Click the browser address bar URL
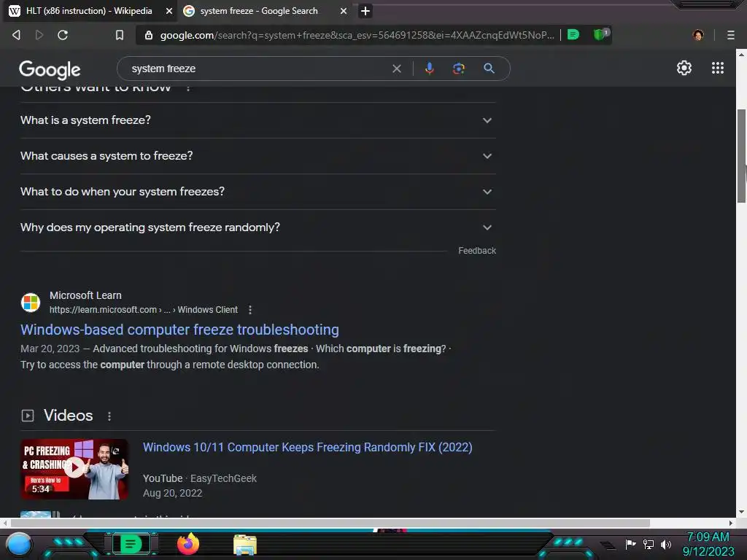 (x=357, y=35)
